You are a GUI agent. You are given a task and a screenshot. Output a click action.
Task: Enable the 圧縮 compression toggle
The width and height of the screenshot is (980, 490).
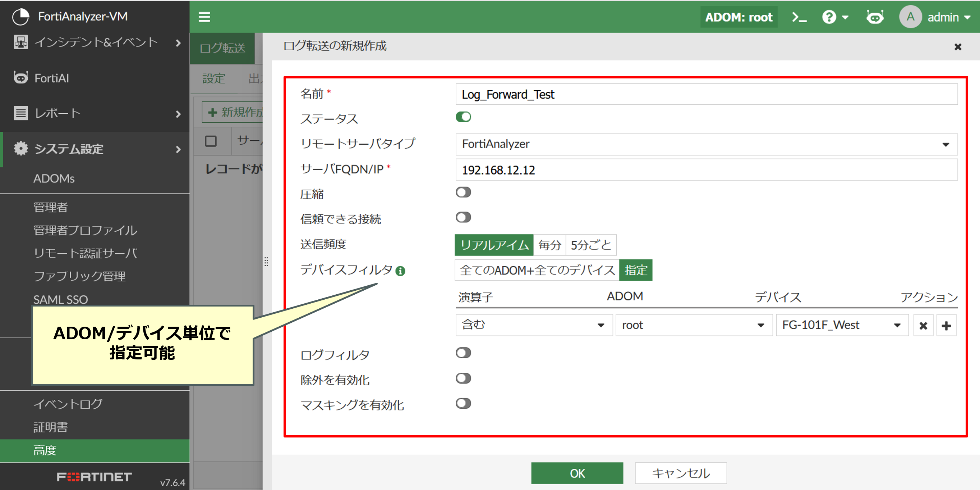463,192
